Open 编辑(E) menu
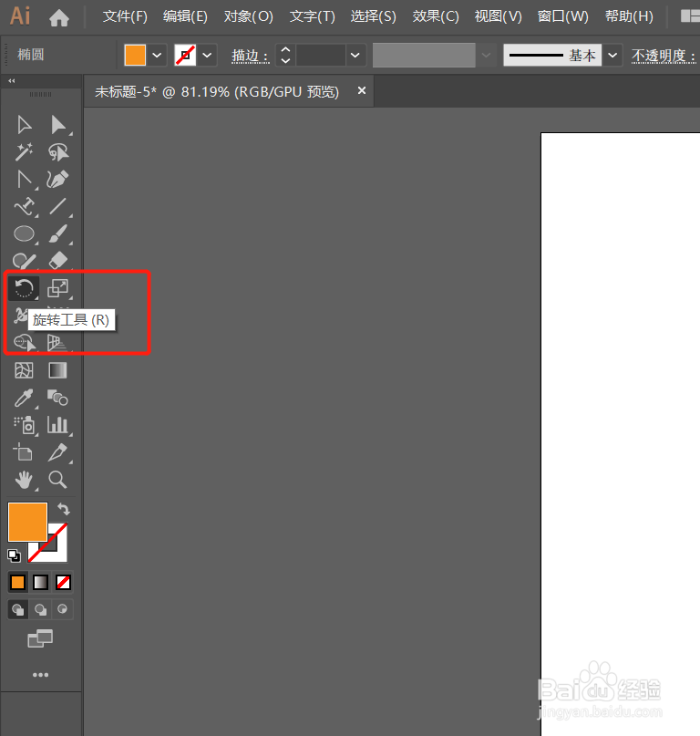Image resolution: width=700 pixels, height=736 pixels. (185, 17)
